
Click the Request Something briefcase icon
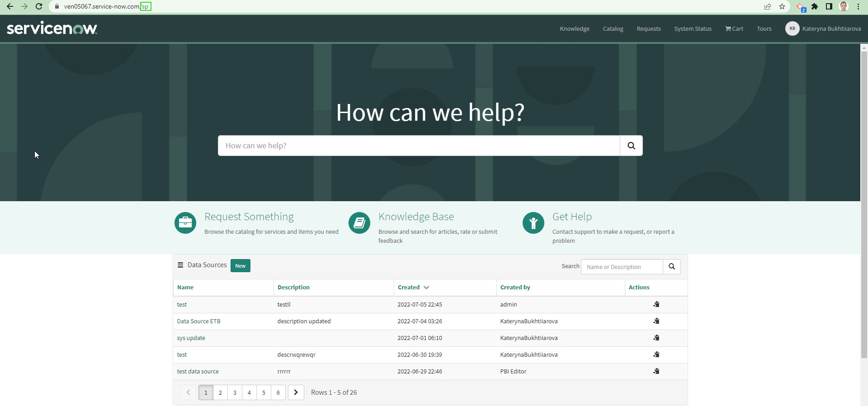click(x=185, y=223)
